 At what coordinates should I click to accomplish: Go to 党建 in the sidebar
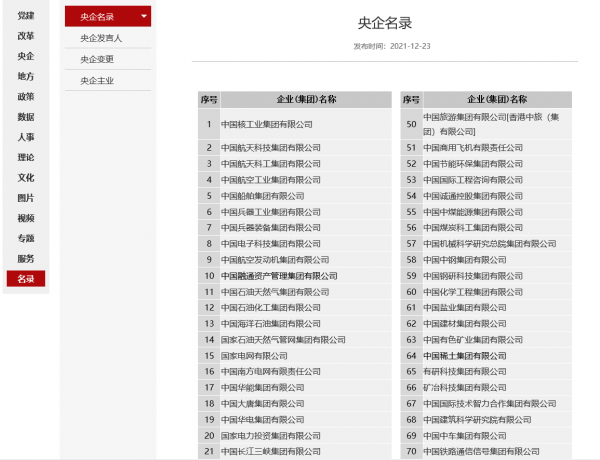[x=26, y=16]
